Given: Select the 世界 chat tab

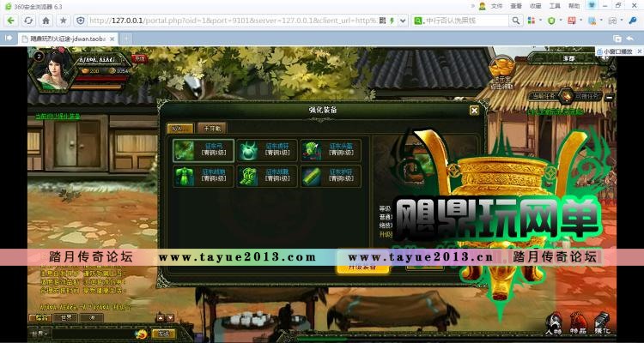Looking at the screenshot, I should pos(66,318).
